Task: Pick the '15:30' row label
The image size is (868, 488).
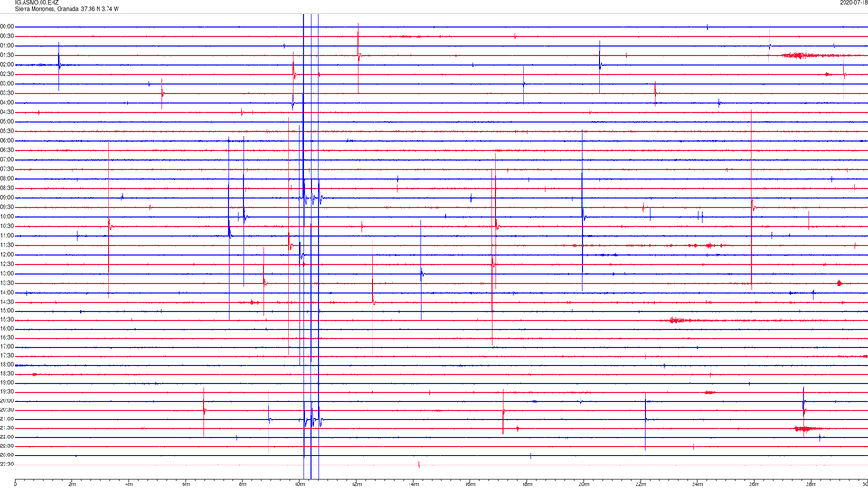Action: (x=7, y=320)
